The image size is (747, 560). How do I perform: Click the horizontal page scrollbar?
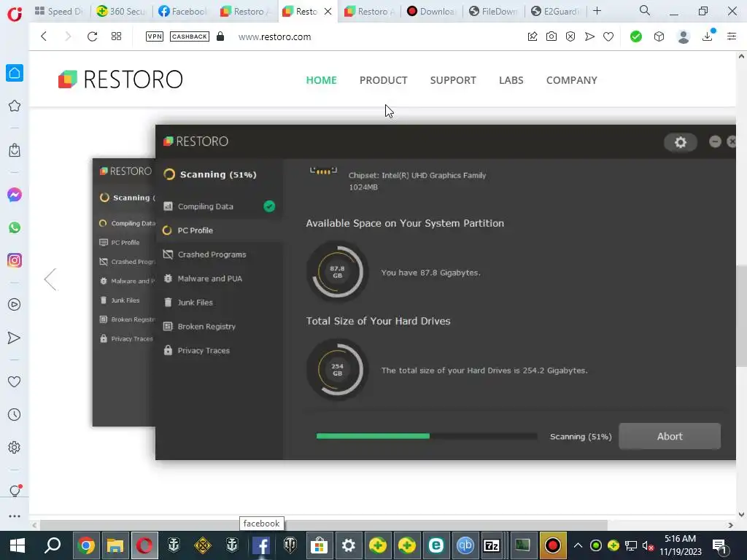[324, 525]
